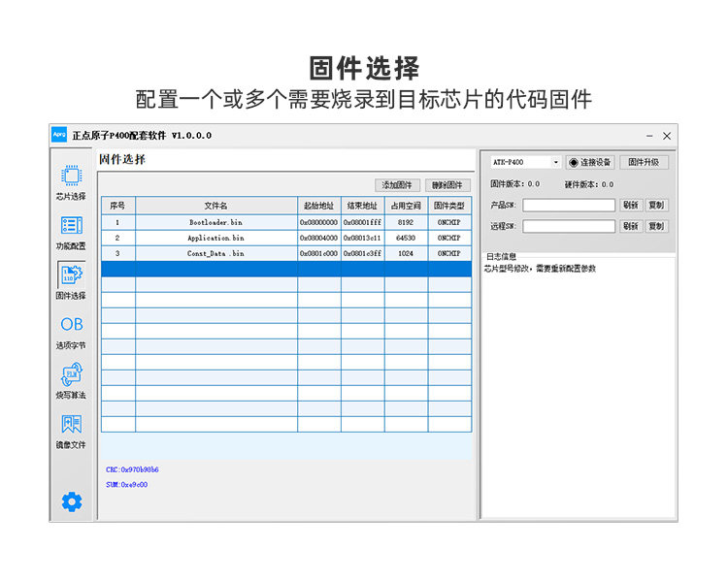The height and width of the screenshot is (580, 728).
Task: Click the 占用空间 column header
Action: coord(406,206)
